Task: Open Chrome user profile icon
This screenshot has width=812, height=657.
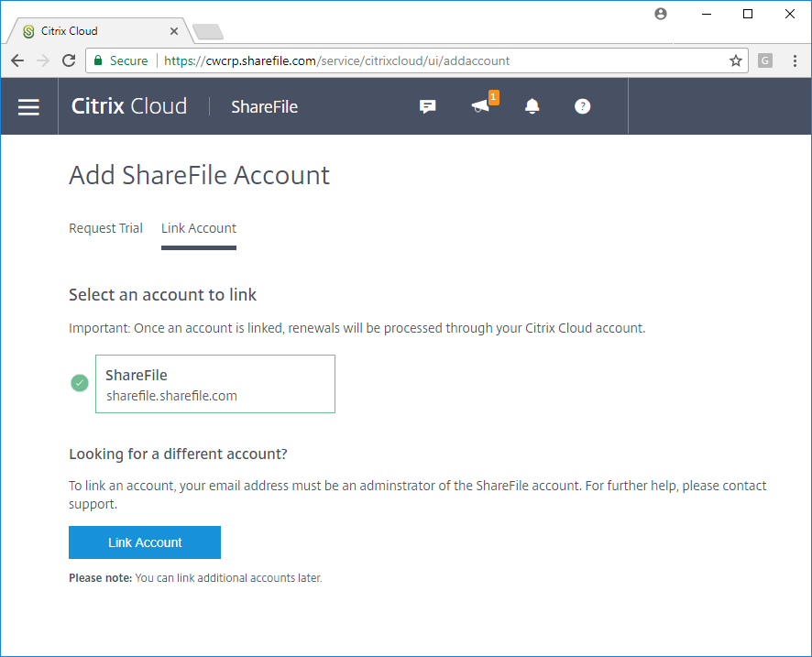Action: point(661,14)
